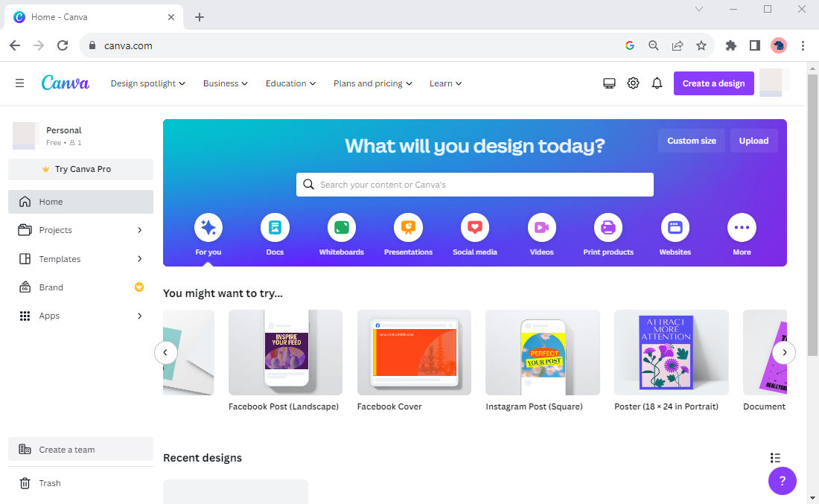The width and height of the screenshot is (819, 504).
Task: Select Home in the sidebar
Action: coord(80,201)
